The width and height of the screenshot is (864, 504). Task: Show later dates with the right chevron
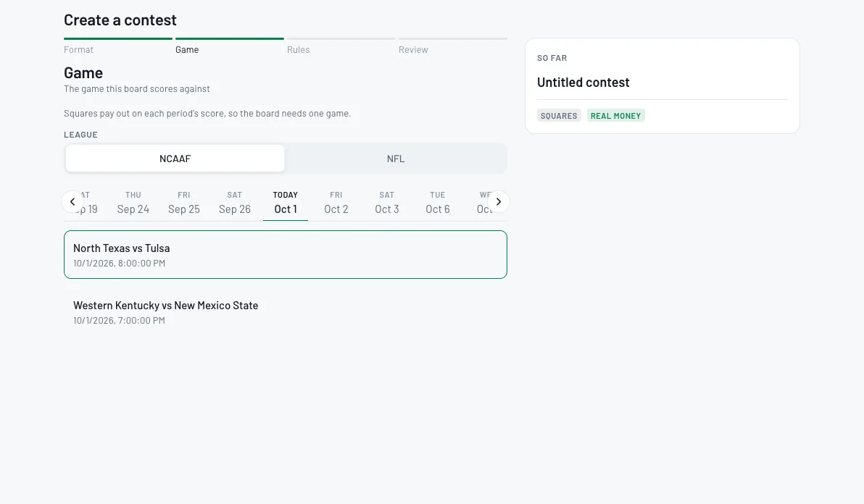[x=498, y=201]
